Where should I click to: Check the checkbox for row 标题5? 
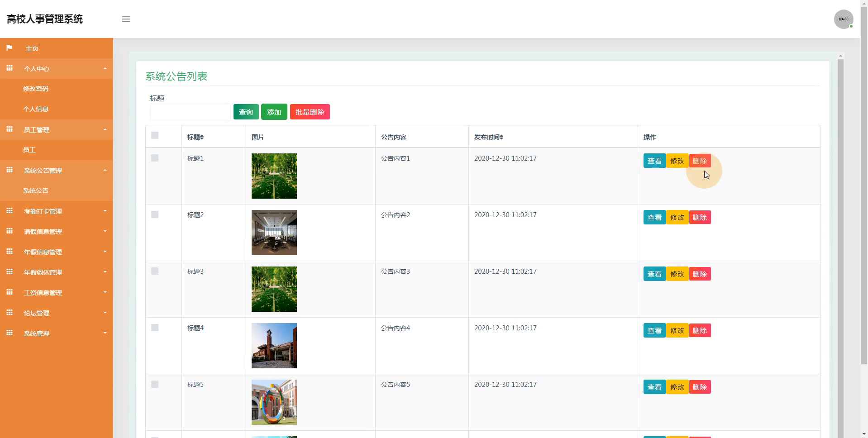155,384
